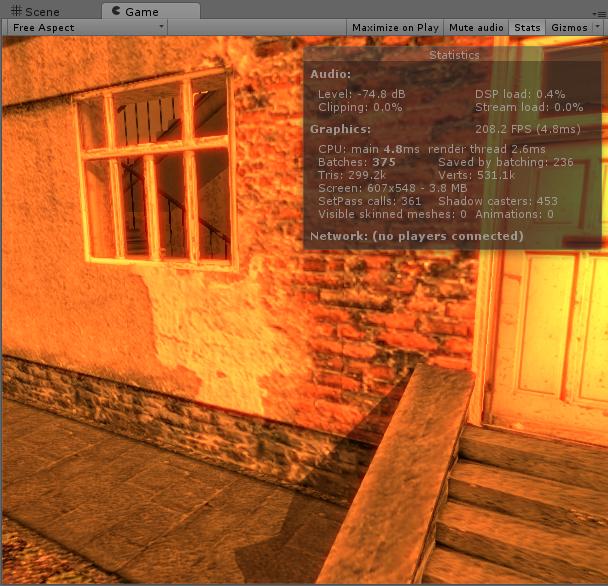The width and height of the screenshot is (608, 586).
Task: Click the 208.2 FPS (4.8ms) reading
Action: tap(528, 129)
